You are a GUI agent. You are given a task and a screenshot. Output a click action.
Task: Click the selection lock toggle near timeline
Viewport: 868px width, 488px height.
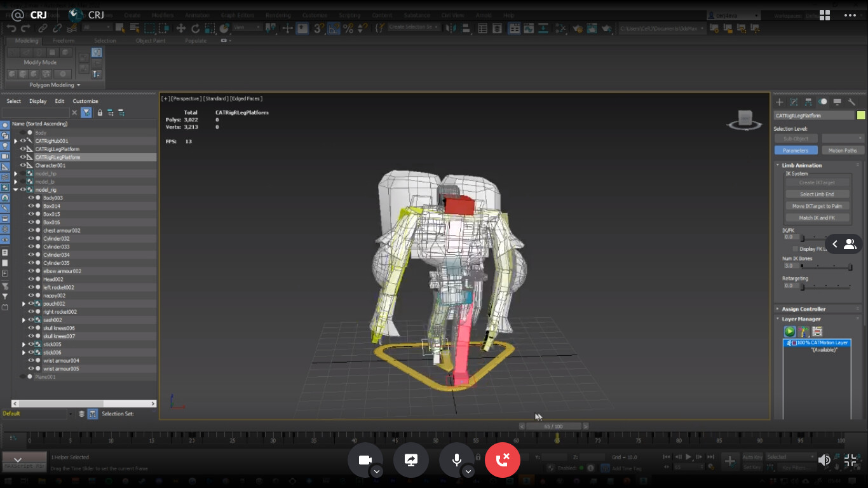point(478,456)
